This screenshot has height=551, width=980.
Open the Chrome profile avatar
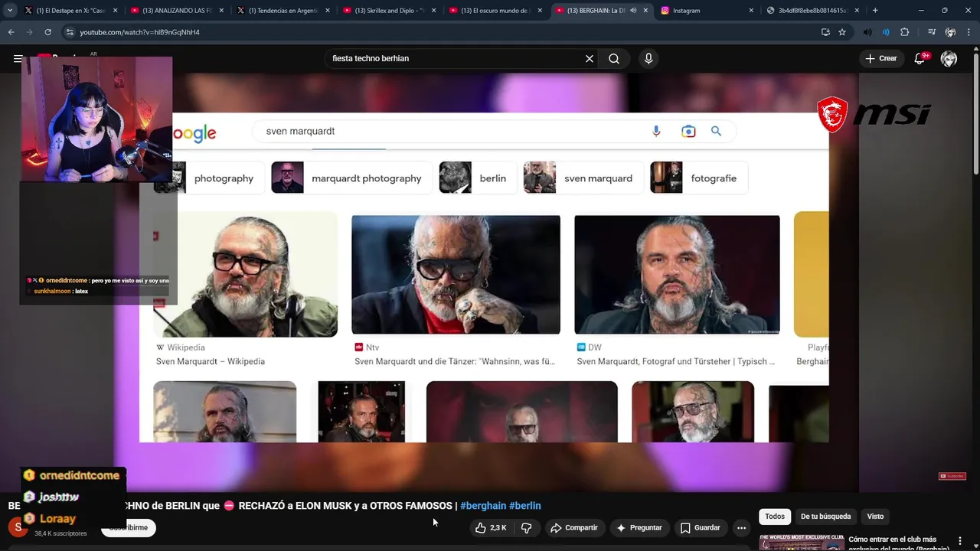(950, 32)
